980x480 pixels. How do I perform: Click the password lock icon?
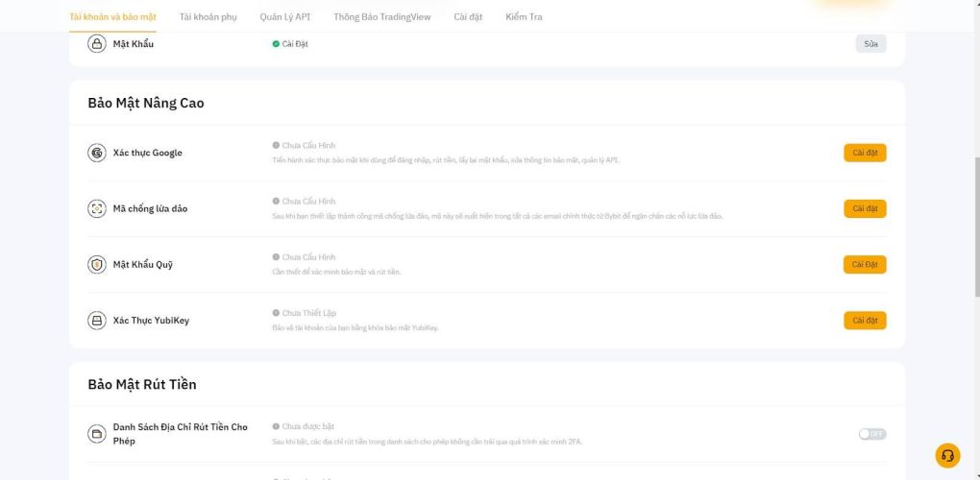97,44
